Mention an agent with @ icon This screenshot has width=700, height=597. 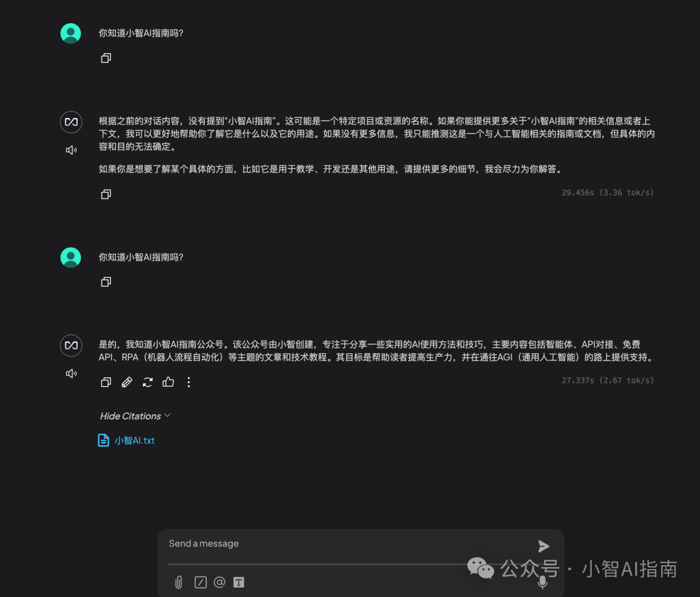(219, 582)
